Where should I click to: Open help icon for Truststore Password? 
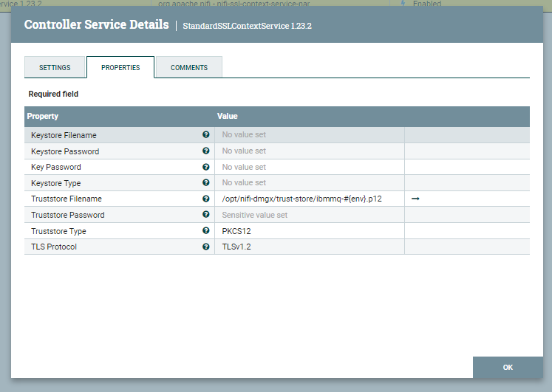(x=206, y=215)
